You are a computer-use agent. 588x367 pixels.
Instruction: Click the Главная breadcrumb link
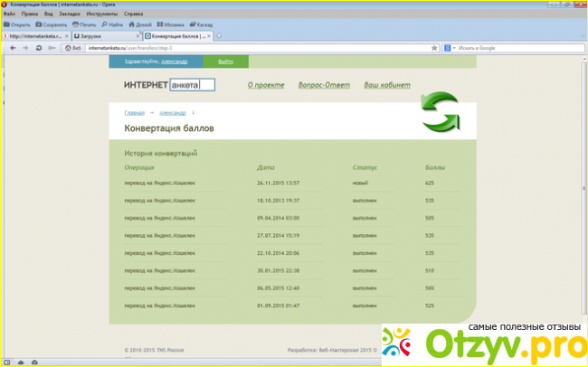coord(134,113)
